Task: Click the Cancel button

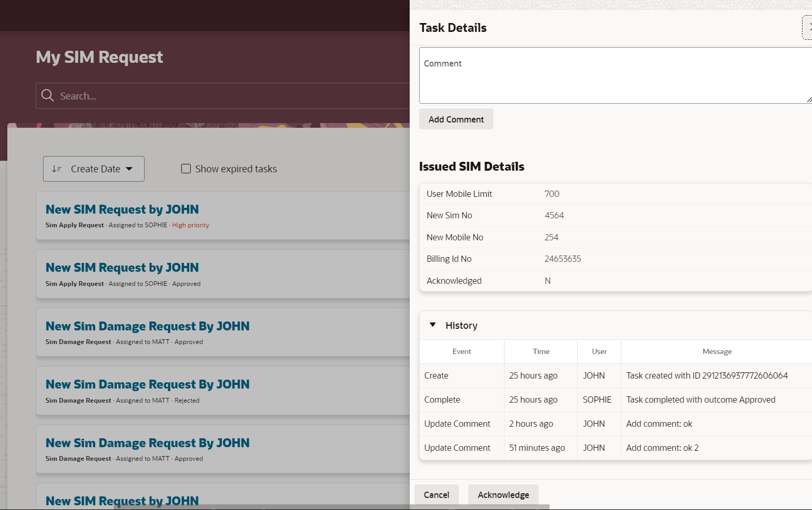Action: (x=436, y=495)
